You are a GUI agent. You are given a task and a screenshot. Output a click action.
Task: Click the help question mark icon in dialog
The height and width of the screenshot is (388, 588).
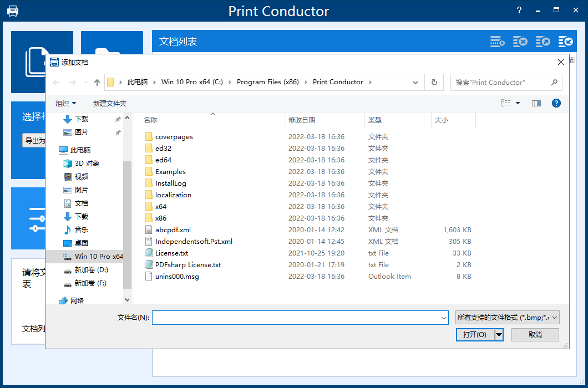tap(556, 103)
